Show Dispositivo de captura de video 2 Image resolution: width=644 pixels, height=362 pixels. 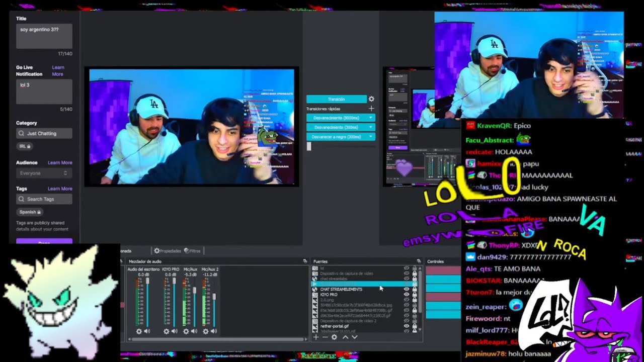(x=407, y=321)
